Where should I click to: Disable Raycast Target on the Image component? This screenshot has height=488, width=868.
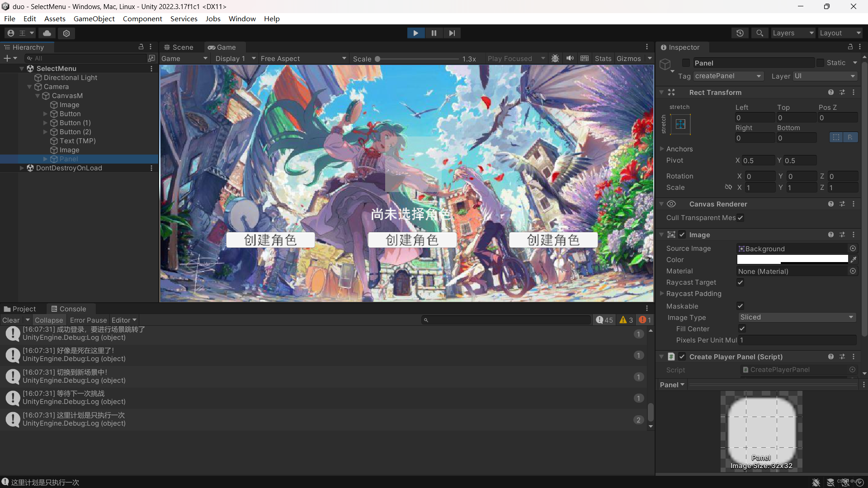pos(740,282)
